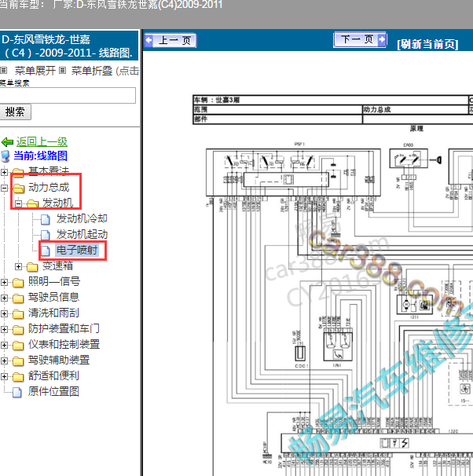The image size is (473, 476).
Task: Click the 发动机起动 document icon
Action: [x=46, y=235]
